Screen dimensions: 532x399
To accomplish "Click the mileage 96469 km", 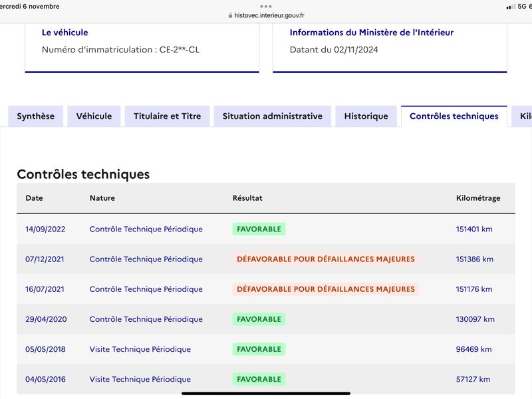I will pos(473,349).
